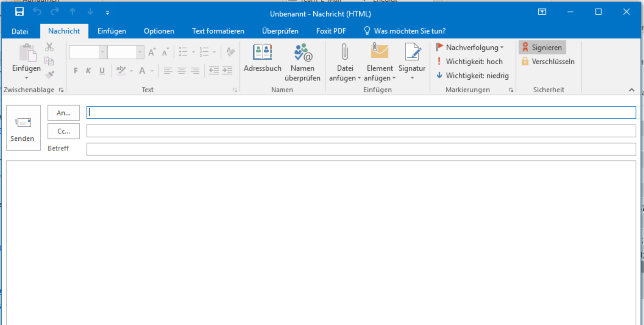
Task: Set Wichtigkeit: niedrig for the message
Action: 472,76
